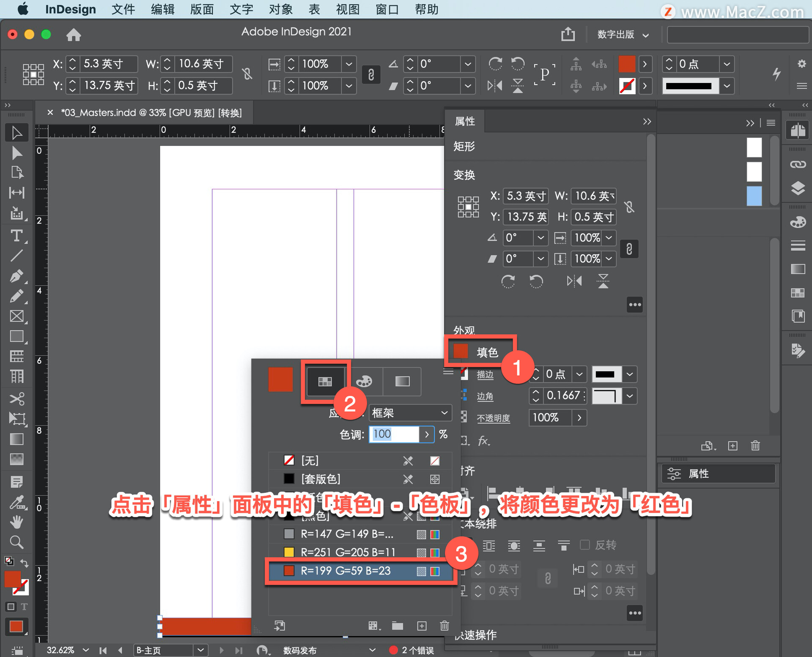
Task: Select the Hand tool
Action: point(16,522)
